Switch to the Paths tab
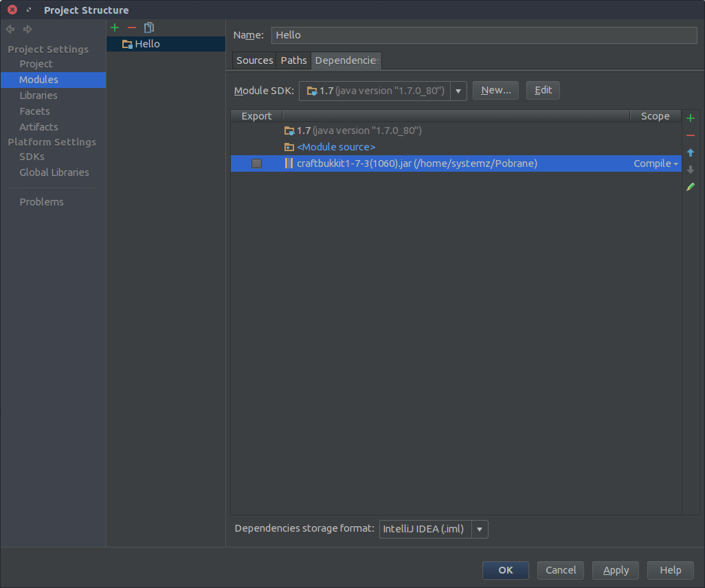This screenshot has width=705, height=588. 293,60
